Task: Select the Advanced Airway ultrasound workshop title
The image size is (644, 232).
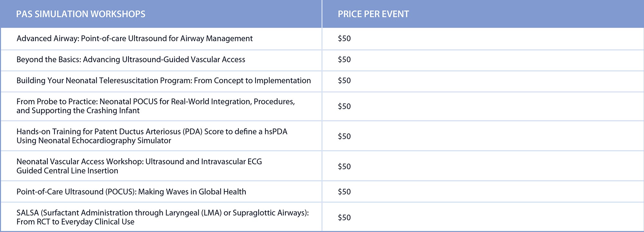Action: point(135,39)
